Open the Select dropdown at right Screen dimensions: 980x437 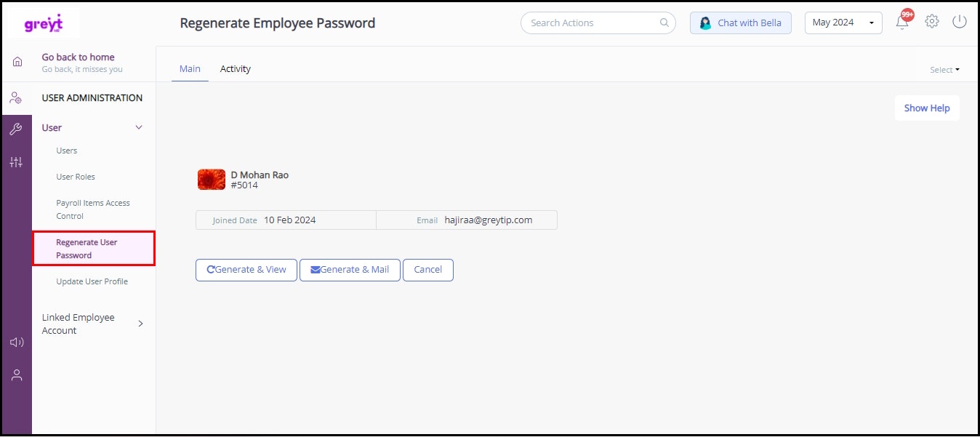(944, 70)
